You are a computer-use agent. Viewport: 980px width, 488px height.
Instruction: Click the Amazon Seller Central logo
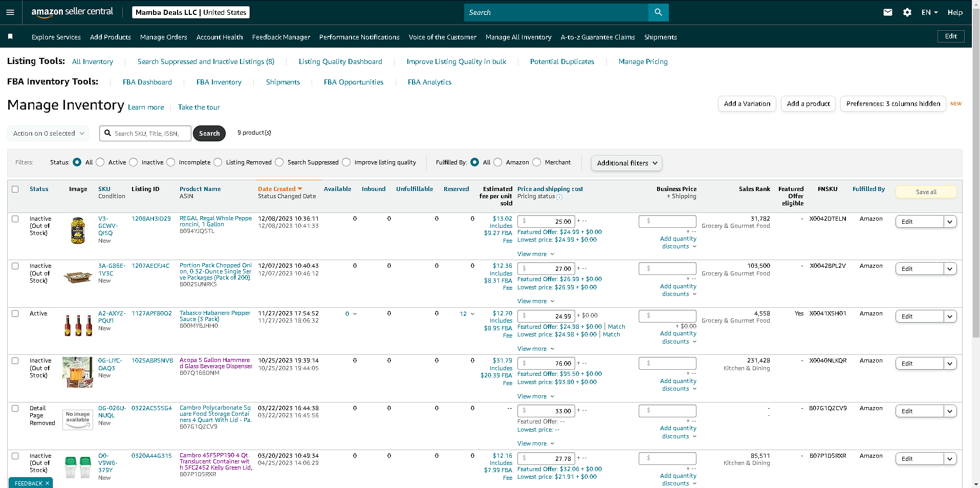72,12
